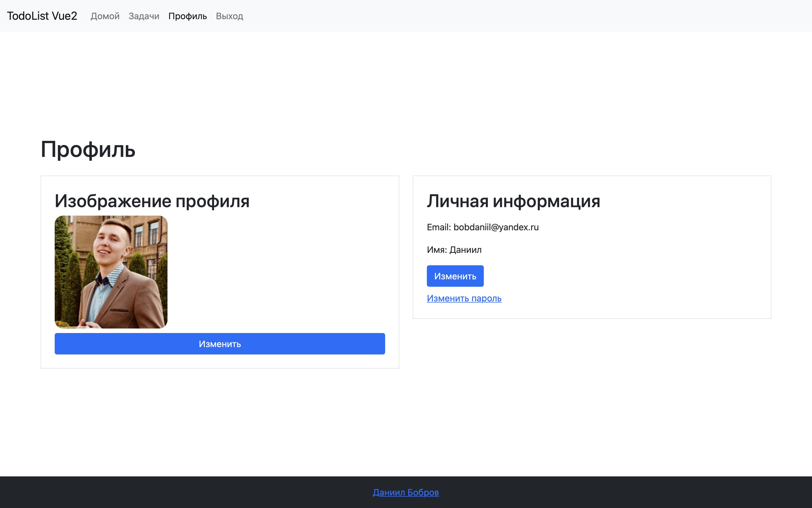
Task: Click the TodoList Vue2 brand logo
Action: (42, 16)
